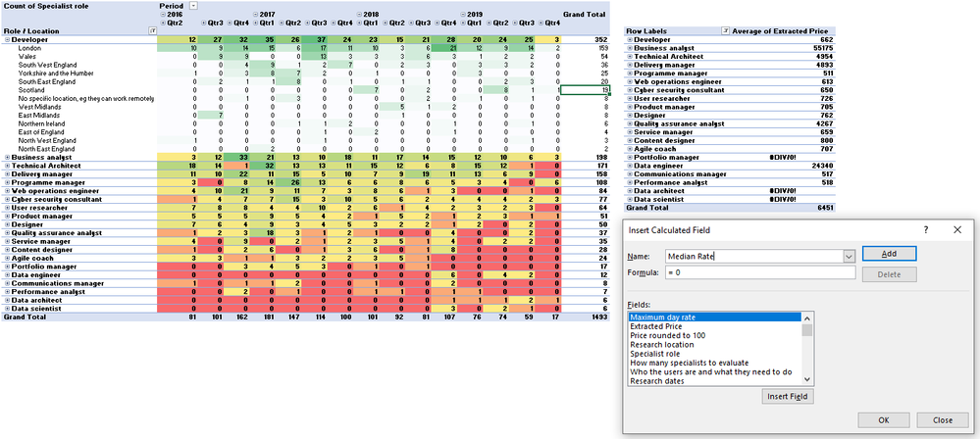Image resolution: width=980 pixels, height=439 pixels.
Task: Select Price rounded to 100 field
Action: (x=714, y=335)
